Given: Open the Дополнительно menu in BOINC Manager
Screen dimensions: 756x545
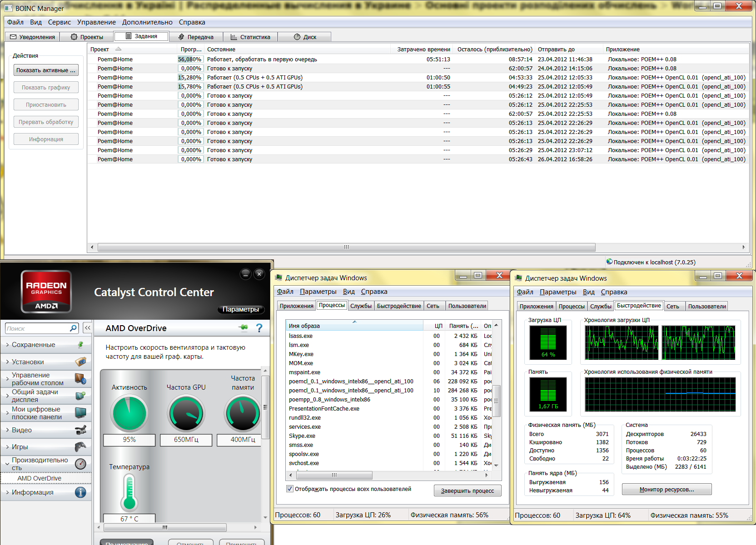Looking at the screenshot, I should pos(147,22).
